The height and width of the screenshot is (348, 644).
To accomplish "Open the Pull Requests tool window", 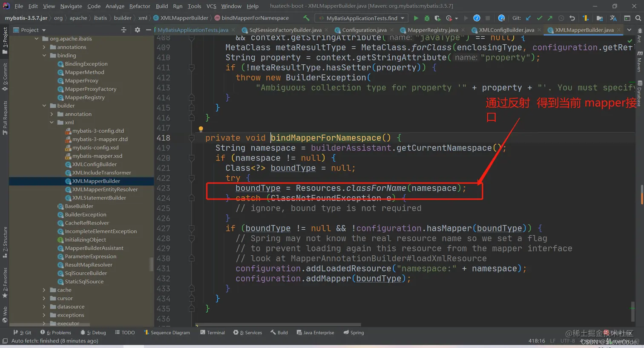I will click(5, 118).
